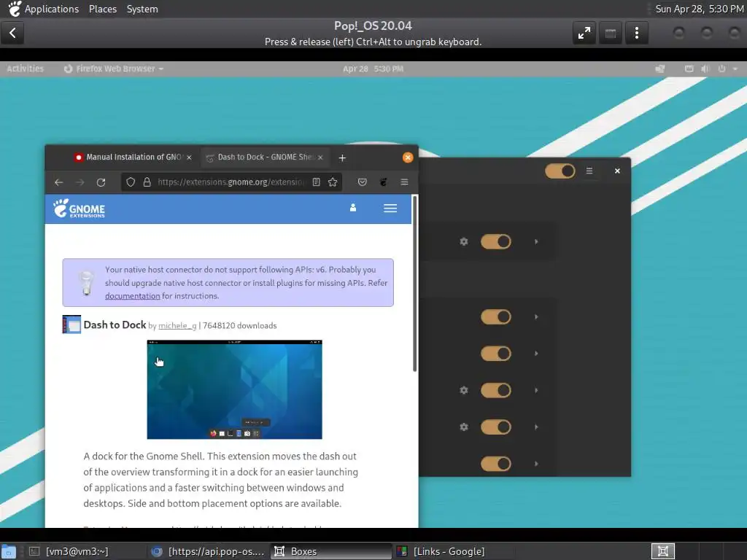Switch to api.pop-os taskbar window

pos(208,551)
